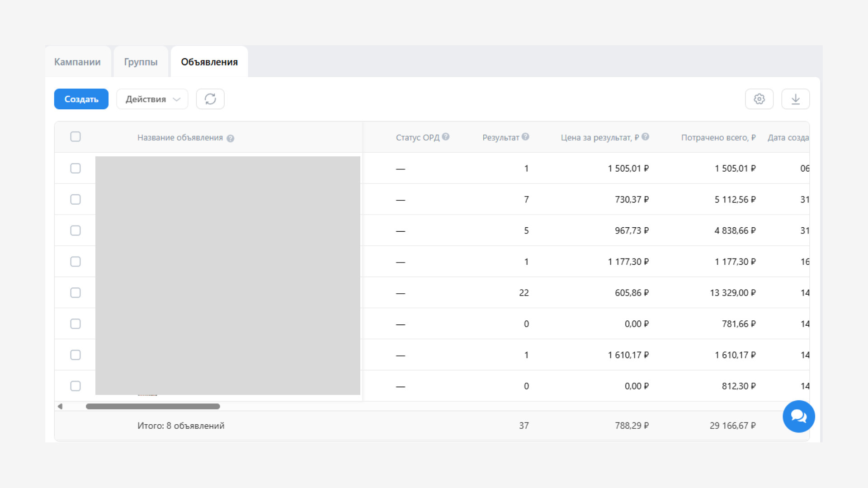Click help icon beside Статус ОРД
868x488 pixels.
[446, 137]
